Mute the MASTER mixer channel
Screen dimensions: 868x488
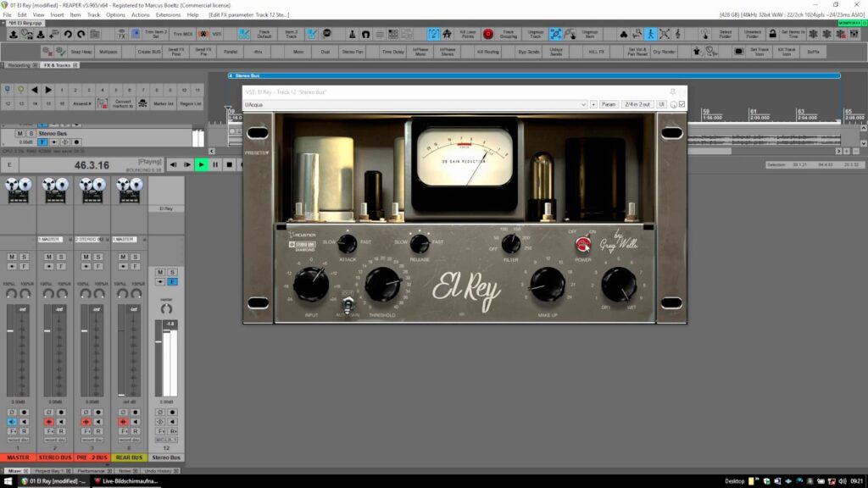12,257
